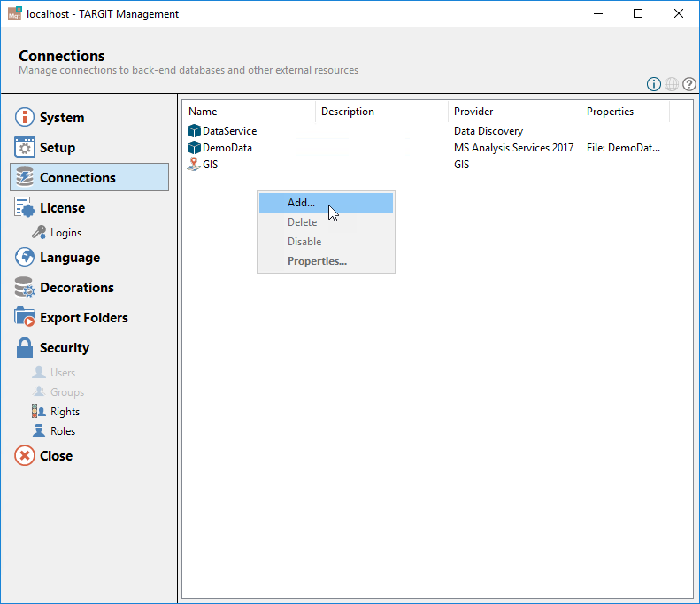Click the System info icon in sidebar
The height and width of the screenshot is (604, 700).
point(25,118)
